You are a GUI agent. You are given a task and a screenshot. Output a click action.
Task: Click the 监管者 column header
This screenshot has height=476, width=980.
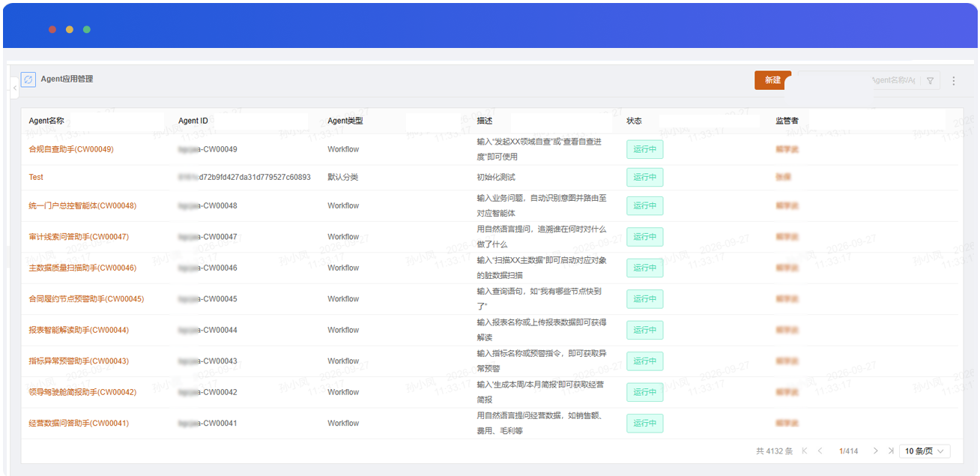pyautogui.click(x=787, y=121)
